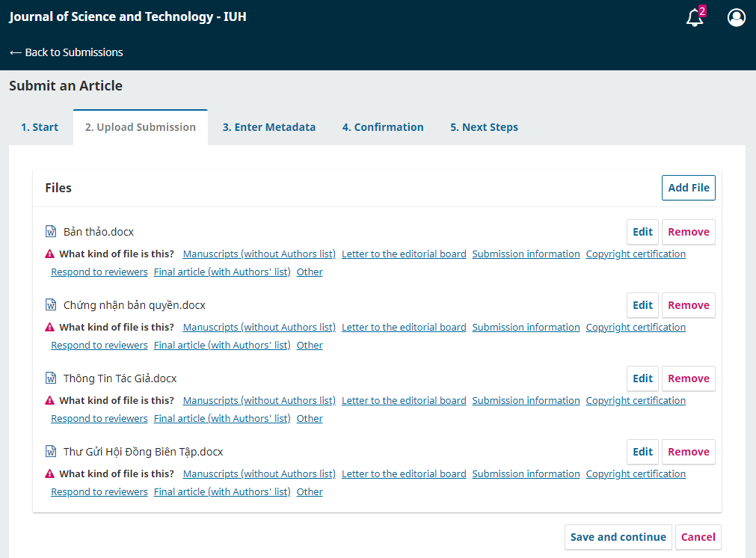Click the file name Chứng nhận bản quyền.docx

[x=135, y=305]
